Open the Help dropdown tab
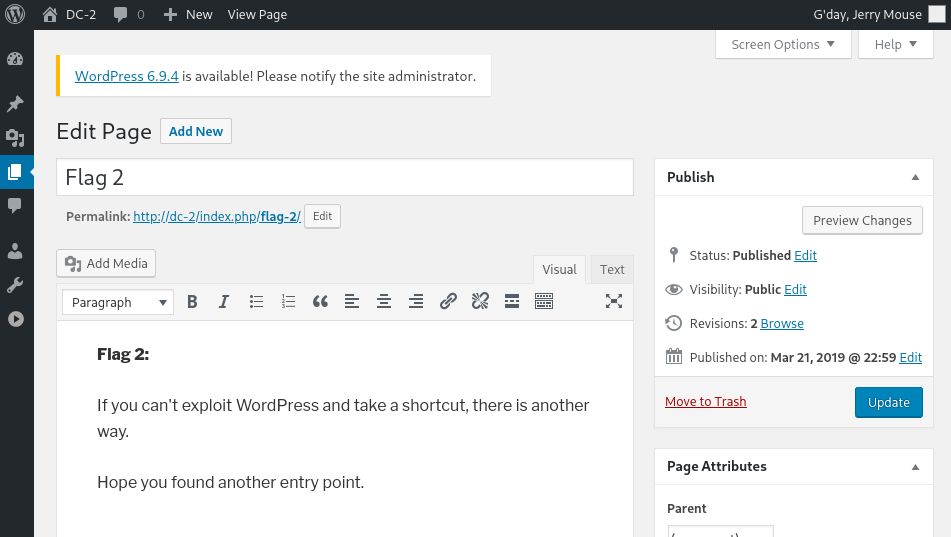The height and width of the screenshot is (537, 951). 895,44
